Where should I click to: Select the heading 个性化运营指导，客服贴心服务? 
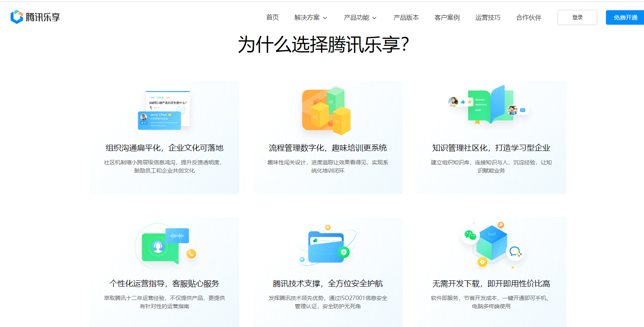(x=164, y=283)
